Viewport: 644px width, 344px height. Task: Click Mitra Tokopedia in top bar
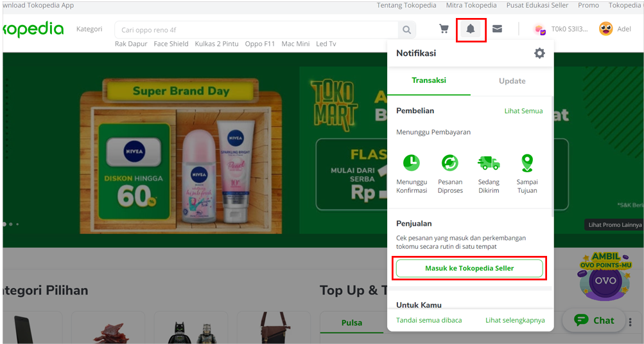471,5
